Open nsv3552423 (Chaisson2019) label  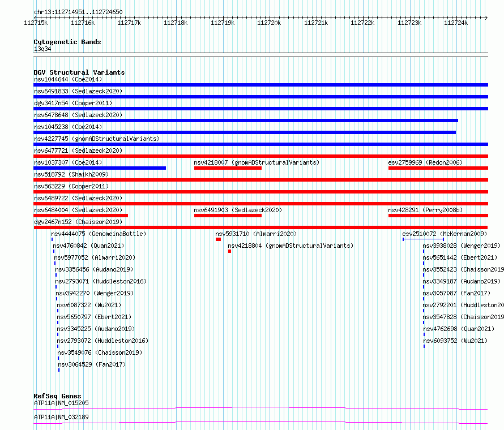click(463, 269)
